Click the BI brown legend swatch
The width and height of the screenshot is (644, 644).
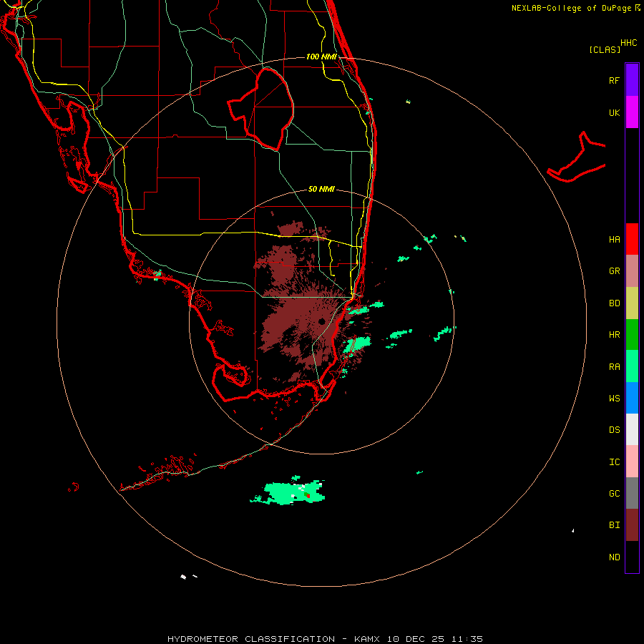click(632, 525)
